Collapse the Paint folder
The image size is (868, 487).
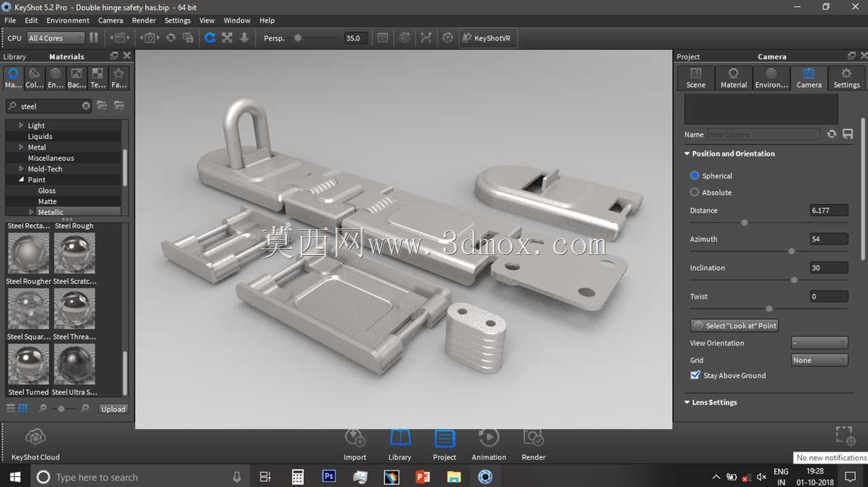point(21,180)
